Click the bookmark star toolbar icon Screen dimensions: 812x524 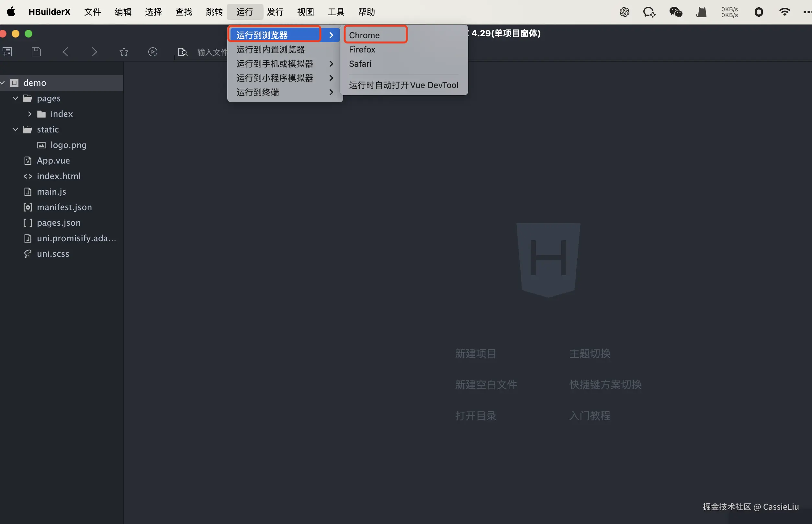(x=124, y=52)
